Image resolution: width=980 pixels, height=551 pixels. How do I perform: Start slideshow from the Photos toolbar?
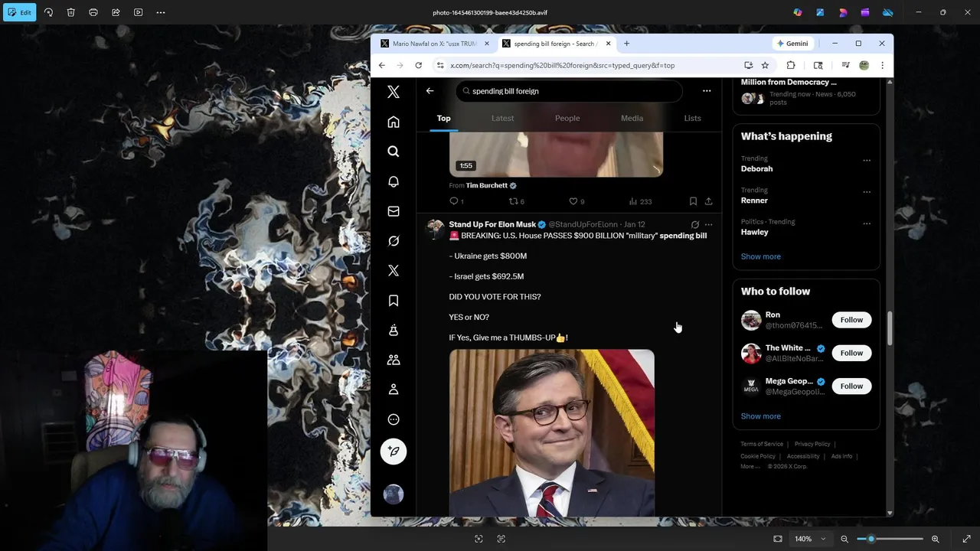[x=138, y=12]
